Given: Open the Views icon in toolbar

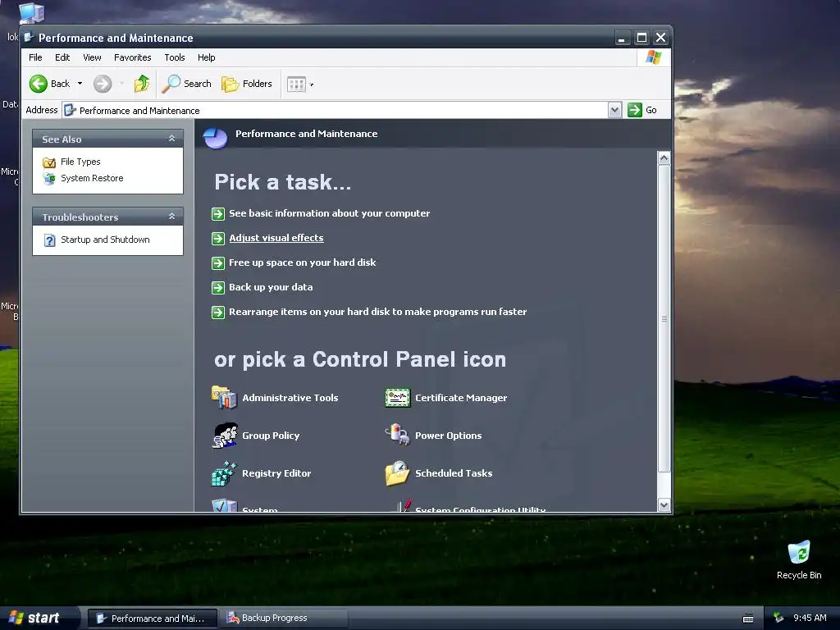Looking at the screenshot, I should coord(296,84).
